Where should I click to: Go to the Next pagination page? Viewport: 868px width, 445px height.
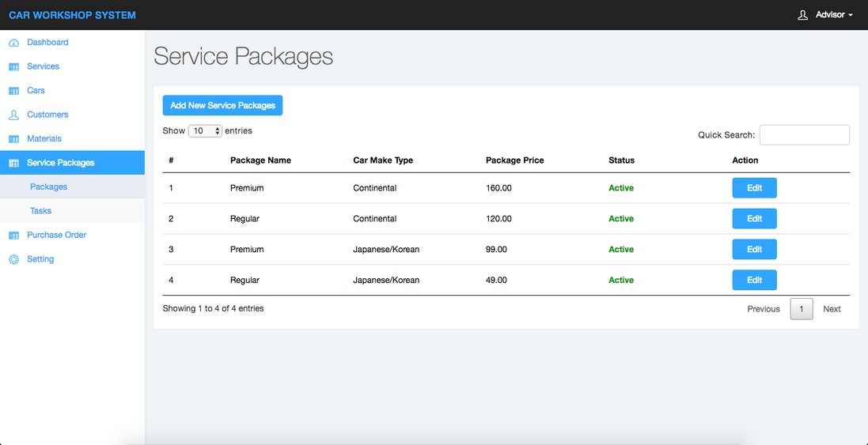tap(832, 309)
